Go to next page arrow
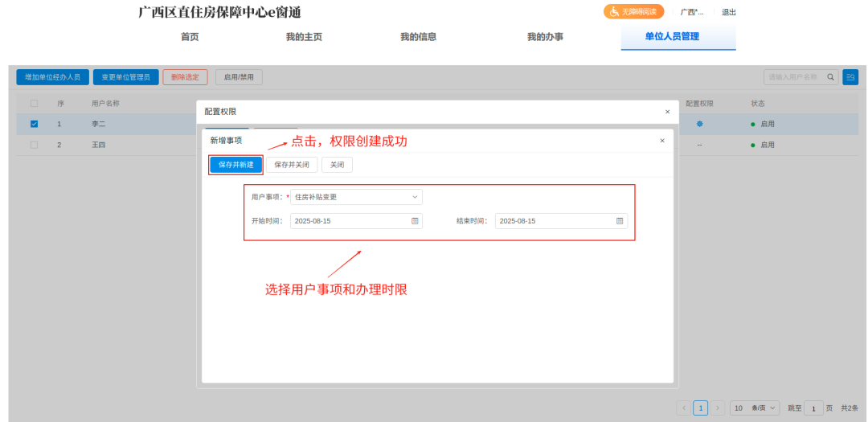The width and height of the screenshot is (868, 422). (x=718, y=408)
